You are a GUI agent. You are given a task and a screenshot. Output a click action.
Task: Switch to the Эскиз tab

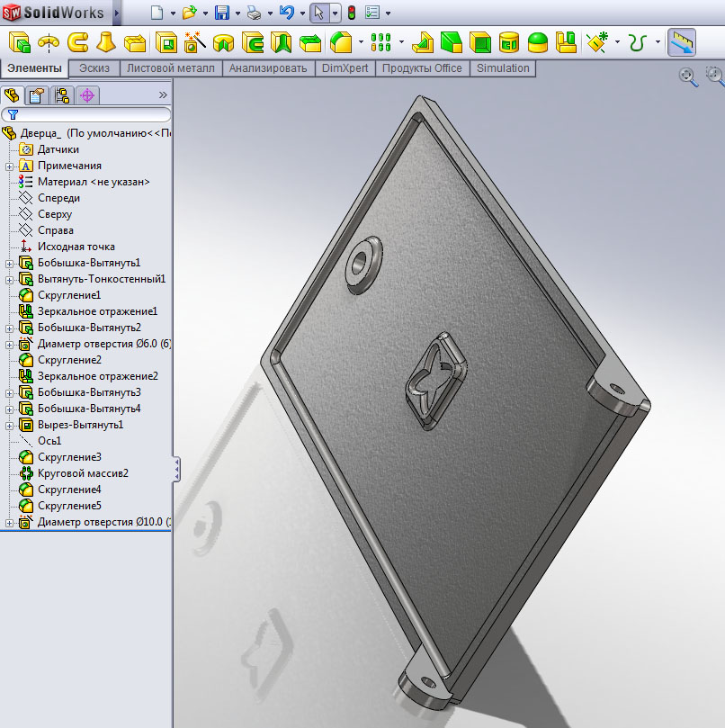(x=95, y=68)
